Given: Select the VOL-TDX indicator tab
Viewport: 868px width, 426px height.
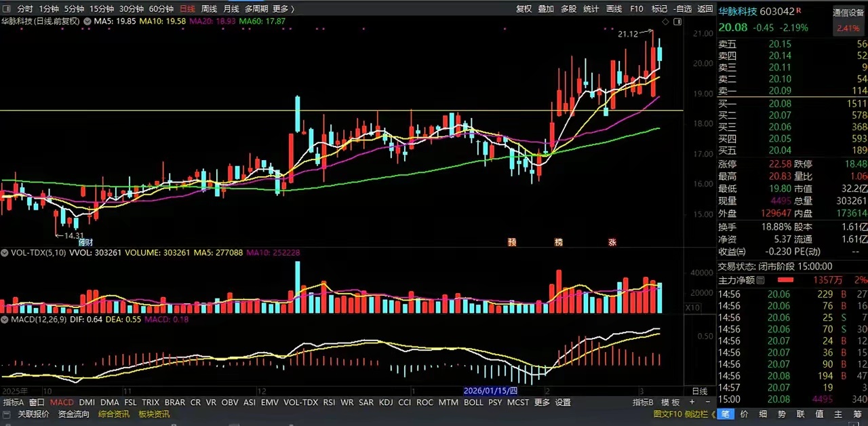Looking at the screenshot, I should click(x=301, y=402).
